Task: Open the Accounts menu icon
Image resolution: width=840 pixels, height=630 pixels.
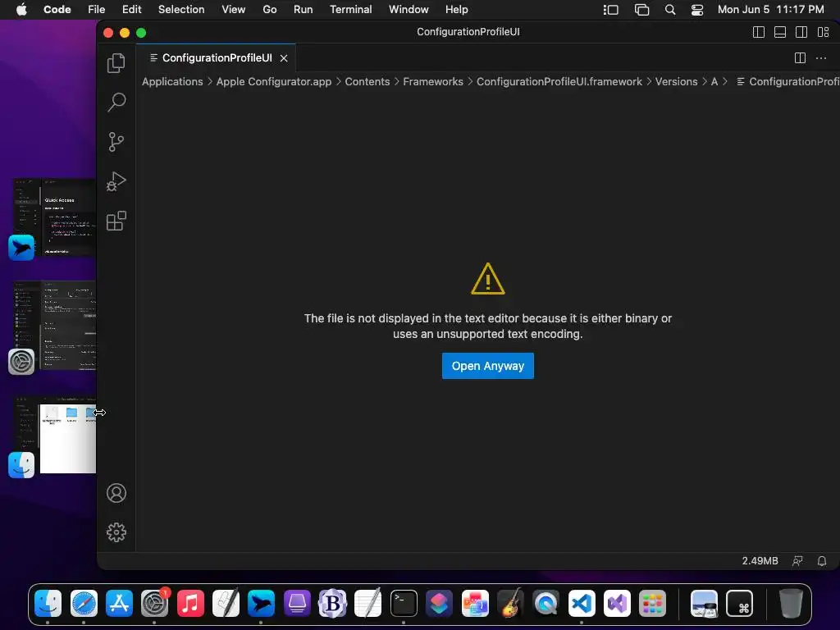Action: coord(116,493)
